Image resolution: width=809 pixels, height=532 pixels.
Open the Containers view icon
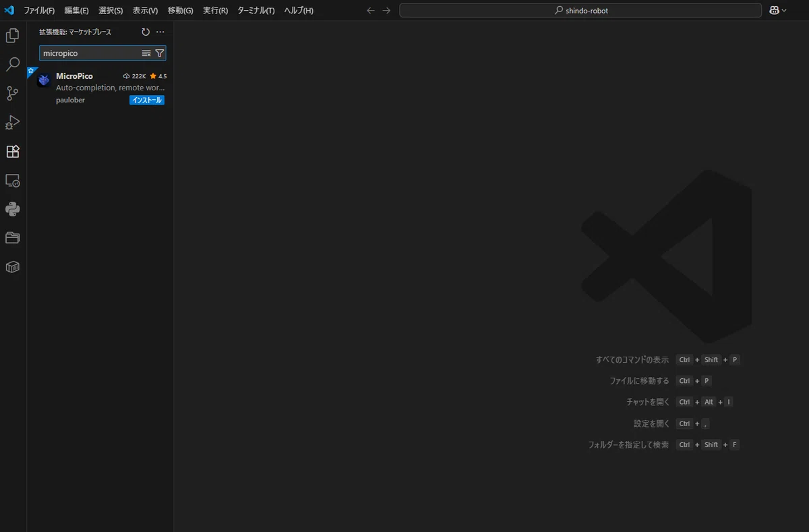[x=13, y=267]
